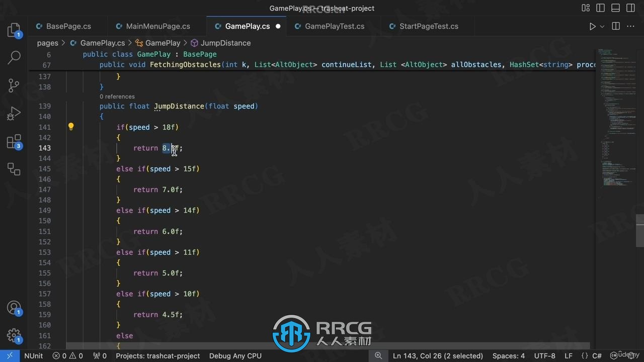Expand the GamePlay class breadcrumb

(157, 43)
